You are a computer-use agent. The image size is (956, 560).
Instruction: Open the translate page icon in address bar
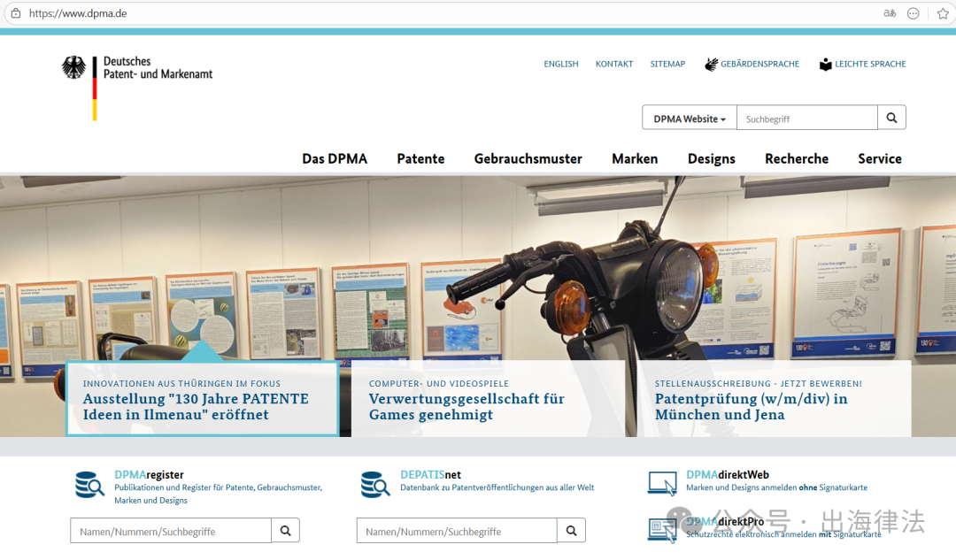(890, 13)
